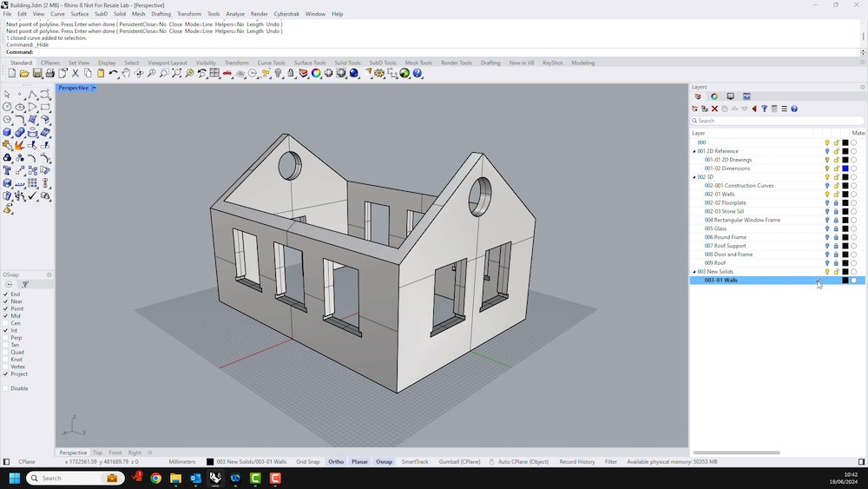Image resolution: width=868 pixels, height=489 pixels.
Task: Uncheck the Mid object snap
Action: (6, 316)
